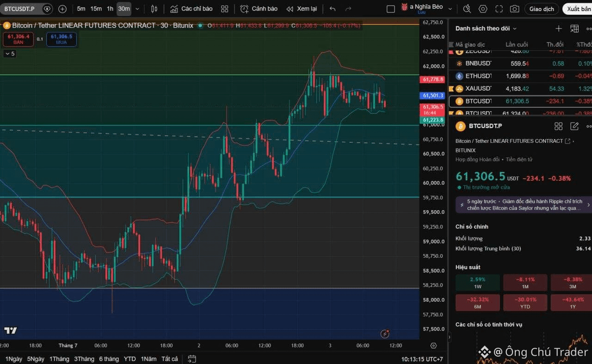
Task: Click the blue MUA buy button
Action: (62, 39)
